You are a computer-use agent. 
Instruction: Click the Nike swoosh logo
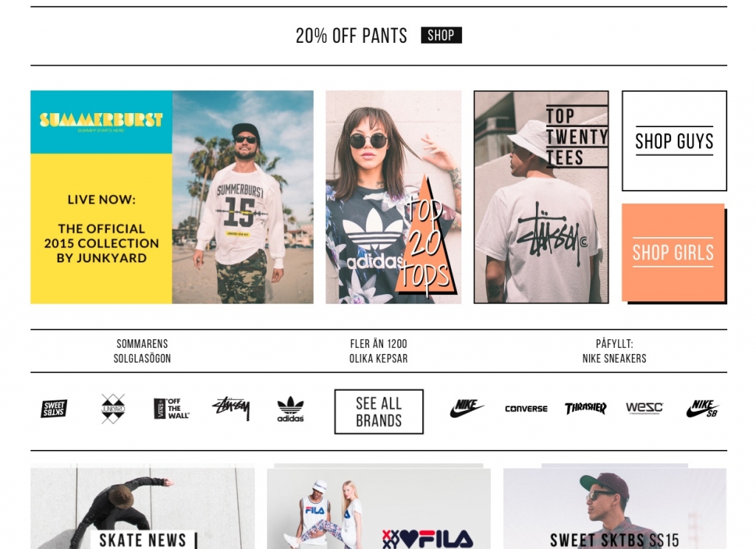point(467,408)
